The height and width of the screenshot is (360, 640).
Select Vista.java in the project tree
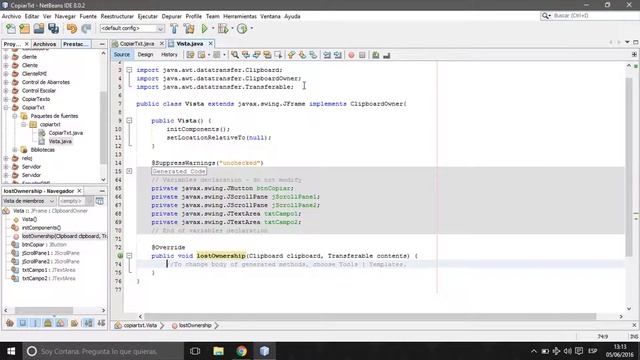60,141
